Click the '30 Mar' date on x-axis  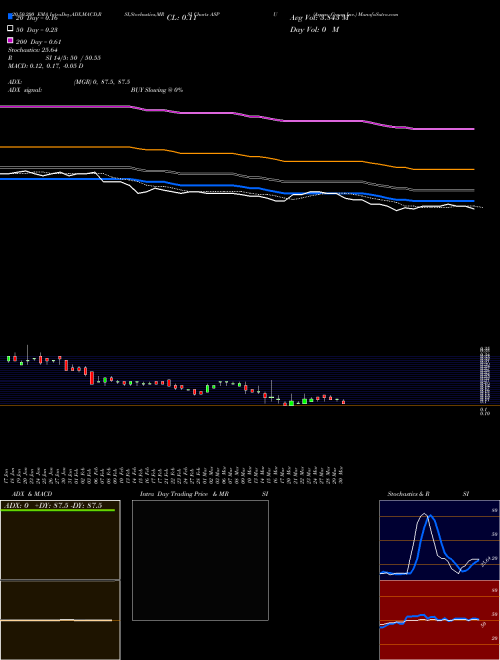point(343,475)
